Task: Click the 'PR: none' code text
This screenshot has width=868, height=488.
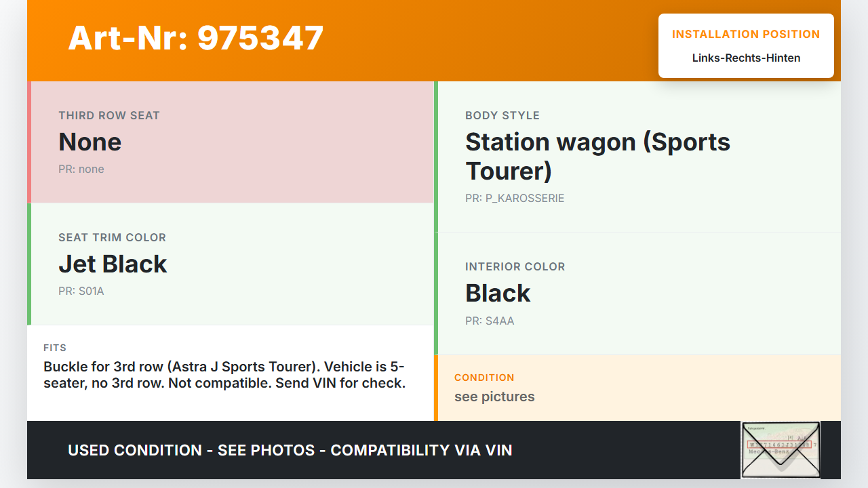Action: point(81,169)
